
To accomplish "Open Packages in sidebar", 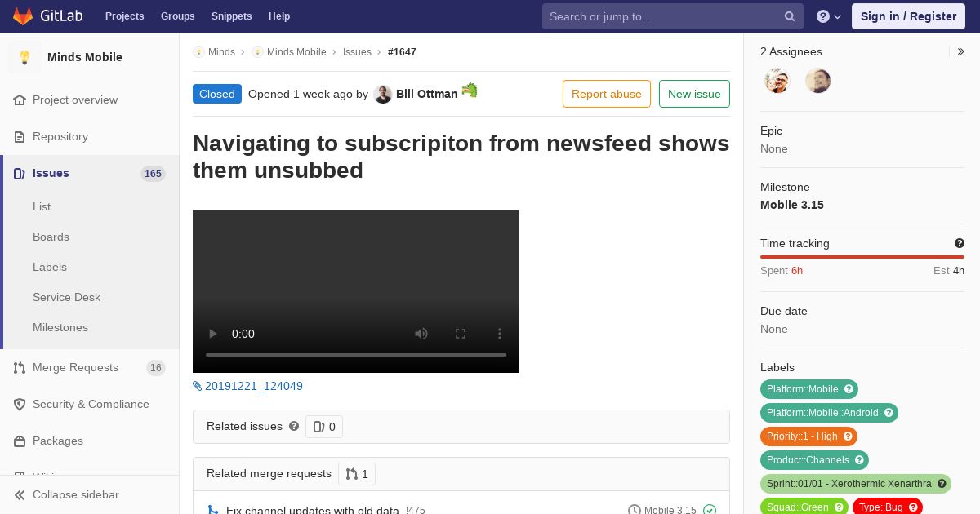I will (x=58, y=441).
